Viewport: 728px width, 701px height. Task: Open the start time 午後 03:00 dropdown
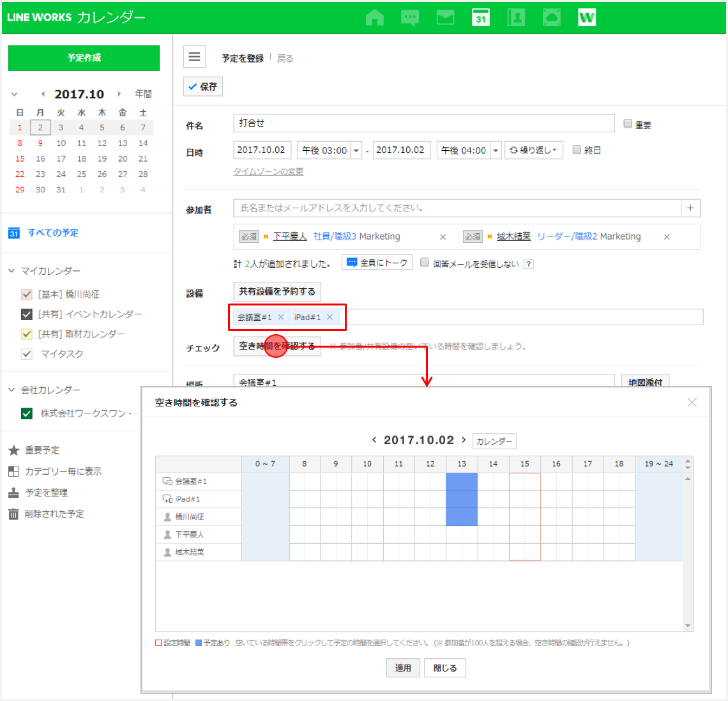point(356,150)
